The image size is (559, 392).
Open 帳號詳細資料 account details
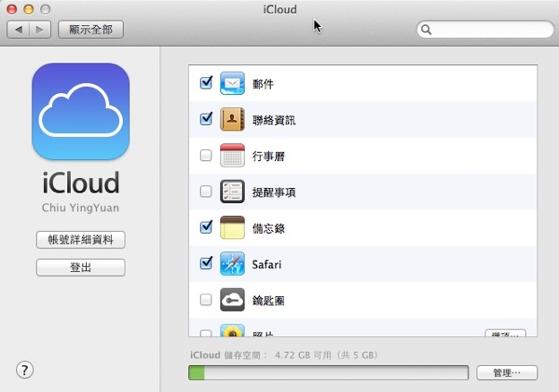tap(80, 239)
